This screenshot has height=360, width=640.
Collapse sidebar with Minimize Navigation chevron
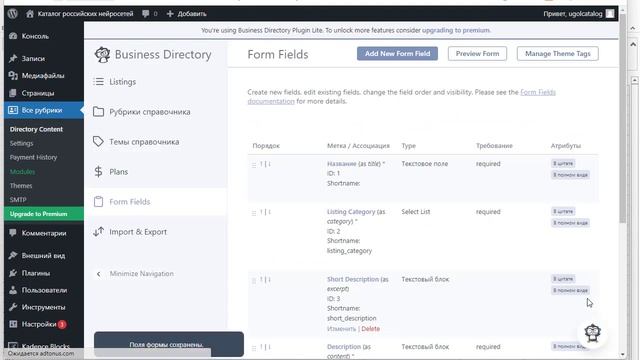(x=98, y=274)
